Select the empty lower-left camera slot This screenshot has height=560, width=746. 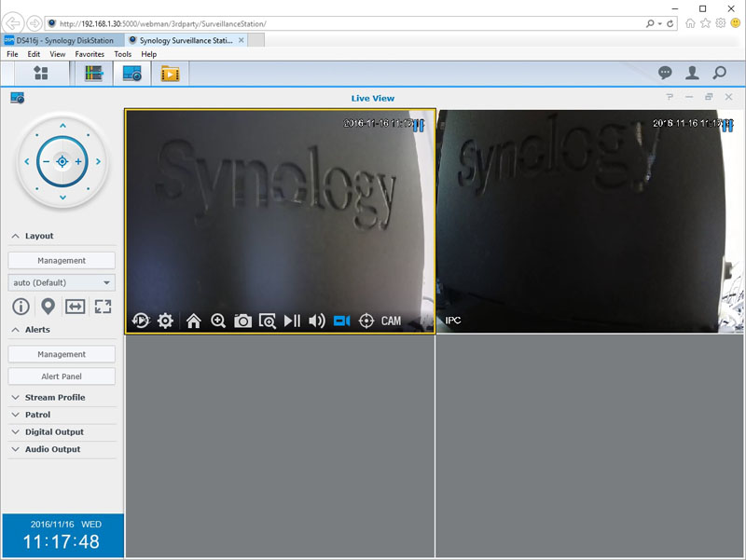click(x=280, y=445)
